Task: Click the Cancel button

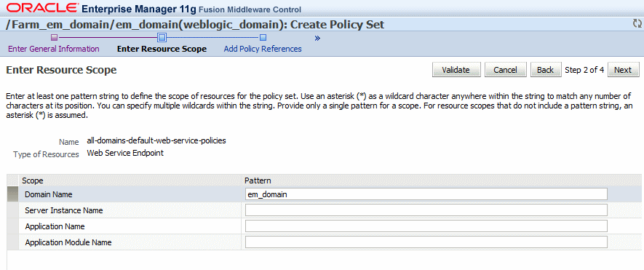Action: point(505,70)
